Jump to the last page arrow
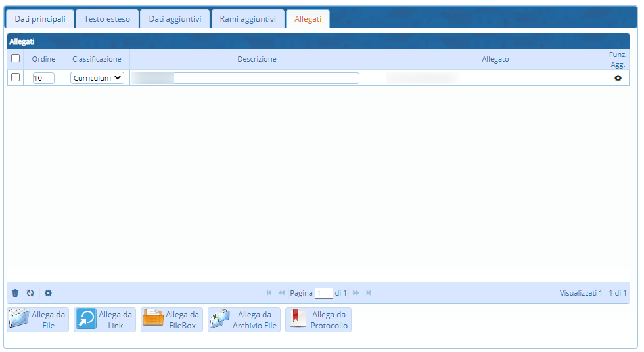Viewport: 644px width, 352px height. (369, 293)
